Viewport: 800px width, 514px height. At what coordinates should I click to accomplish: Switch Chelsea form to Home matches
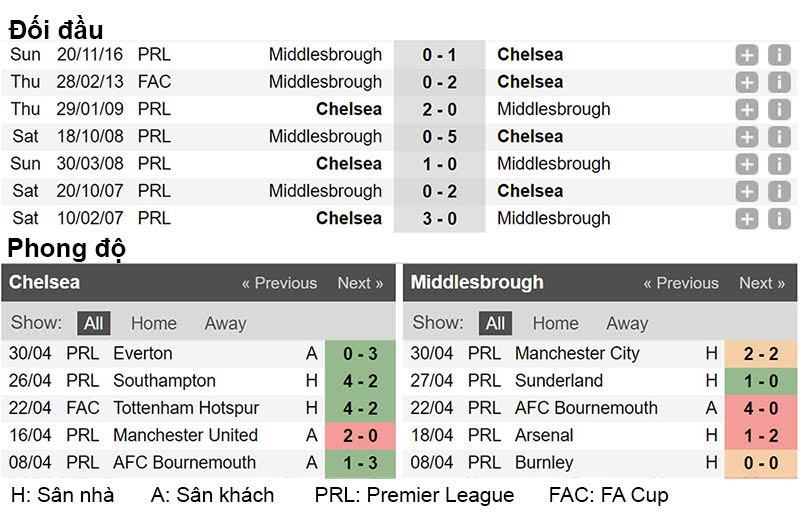[x=154, y=323]
